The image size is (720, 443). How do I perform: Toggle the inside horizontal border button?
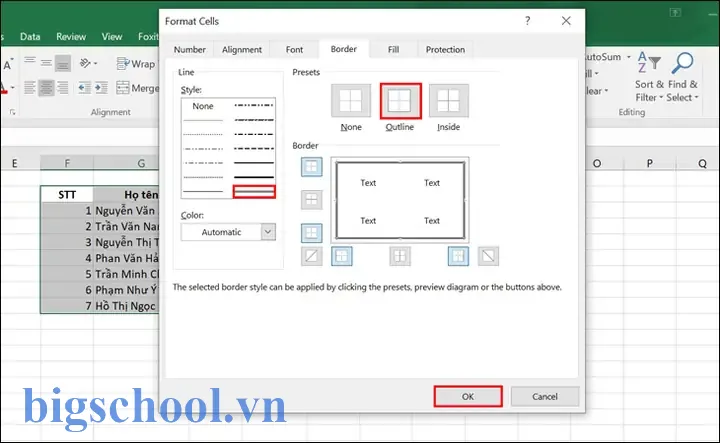point(311,200)
